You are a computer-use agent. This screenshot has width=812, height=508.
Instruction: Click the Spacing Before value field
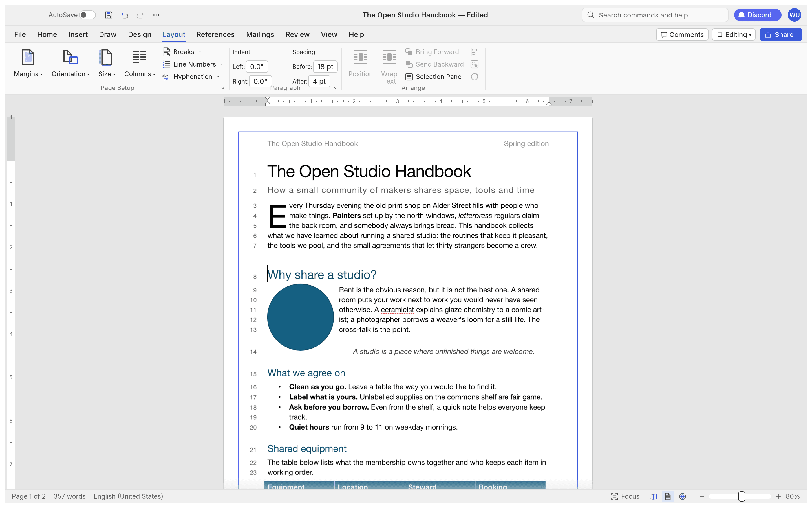tap(325, 67)
